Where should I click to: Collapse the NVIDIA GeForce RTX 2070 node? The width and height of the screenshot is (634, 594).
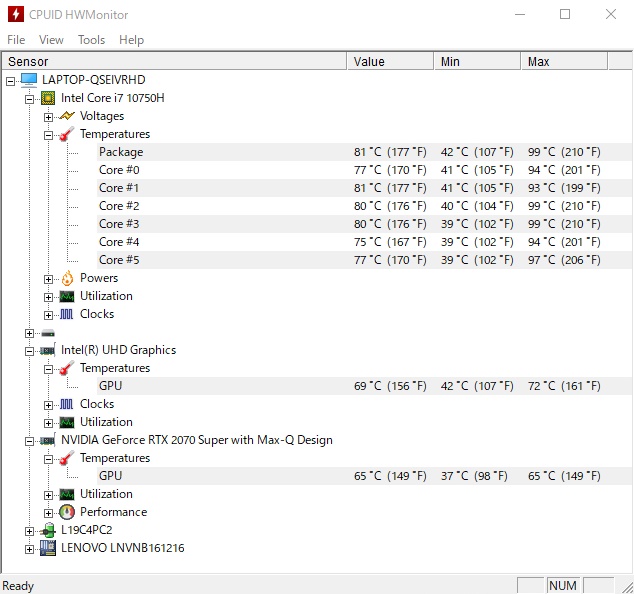click(x=30, y=441)
